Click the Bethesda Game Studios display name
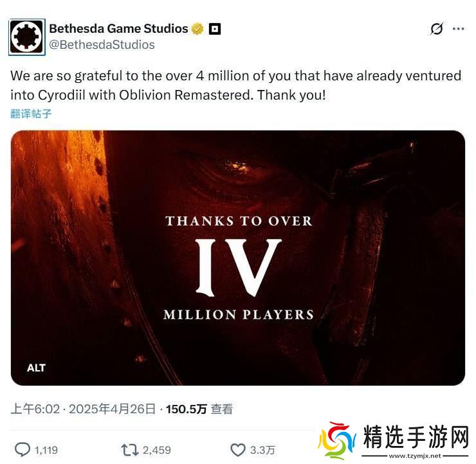 coord(119,29)
